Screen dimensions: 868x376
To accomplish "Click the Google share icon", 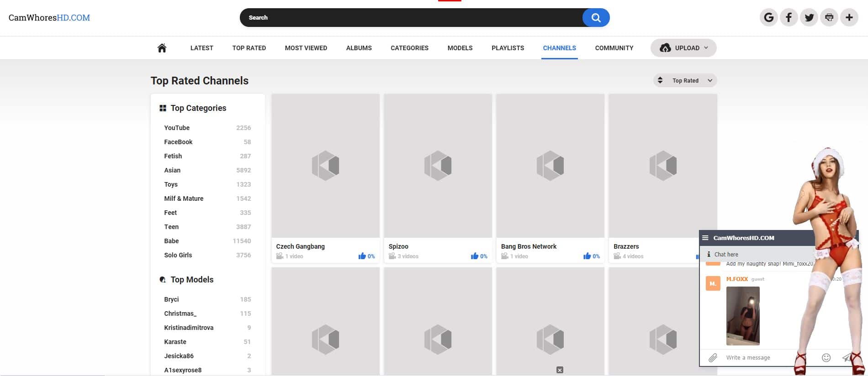I will (x=769, y=18).
